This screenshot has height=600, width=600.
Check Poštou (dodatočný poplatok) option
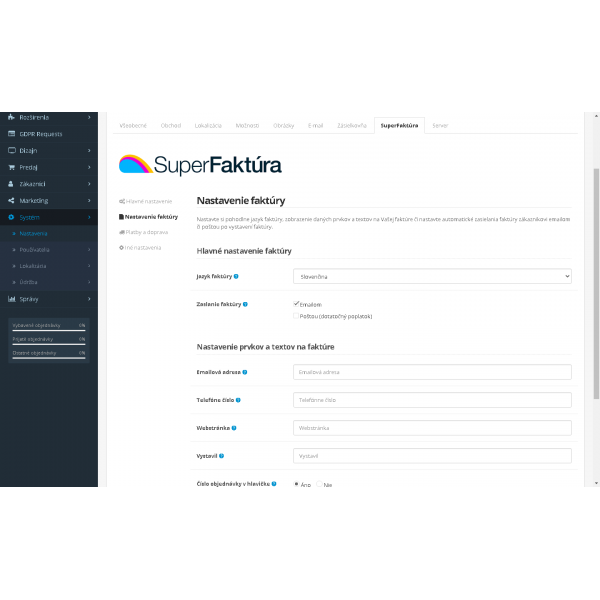click(296, 316)
